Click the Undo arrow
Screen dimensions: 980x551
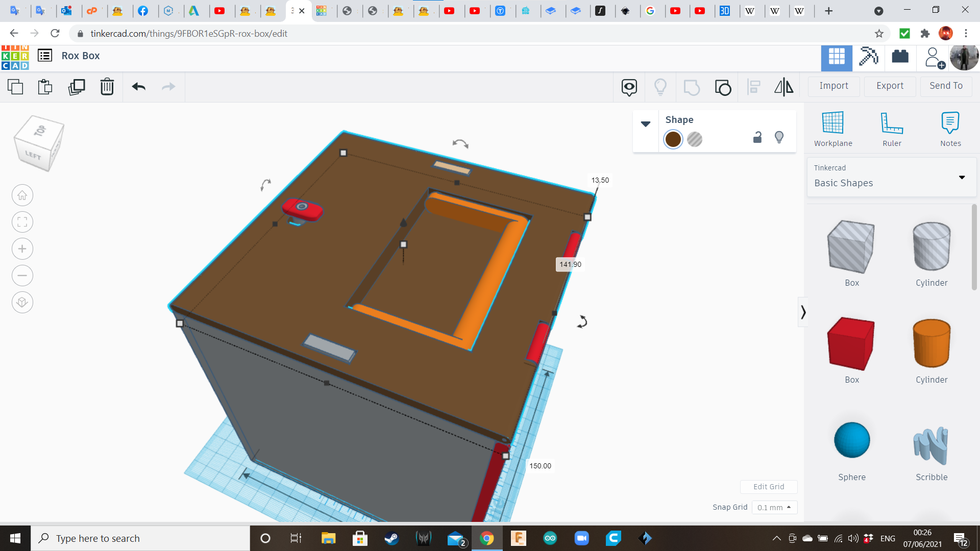[x=139, y=87]
